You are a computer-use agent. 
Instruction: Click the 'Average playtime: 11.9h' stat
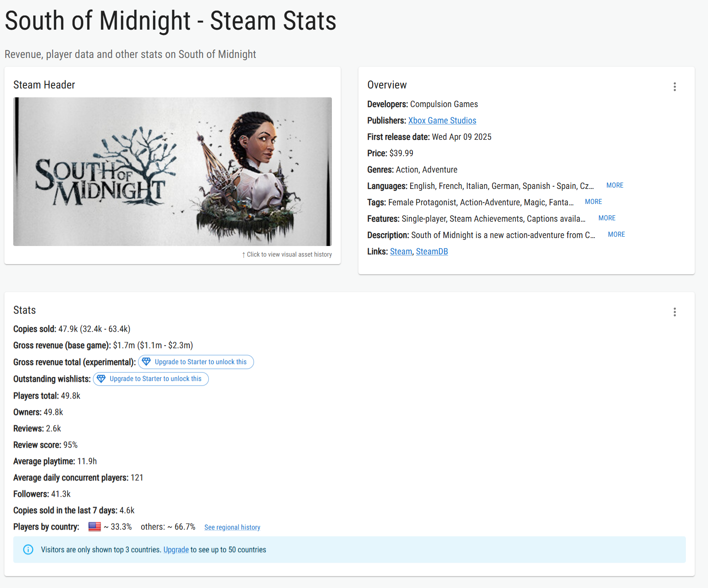[55, 461]
